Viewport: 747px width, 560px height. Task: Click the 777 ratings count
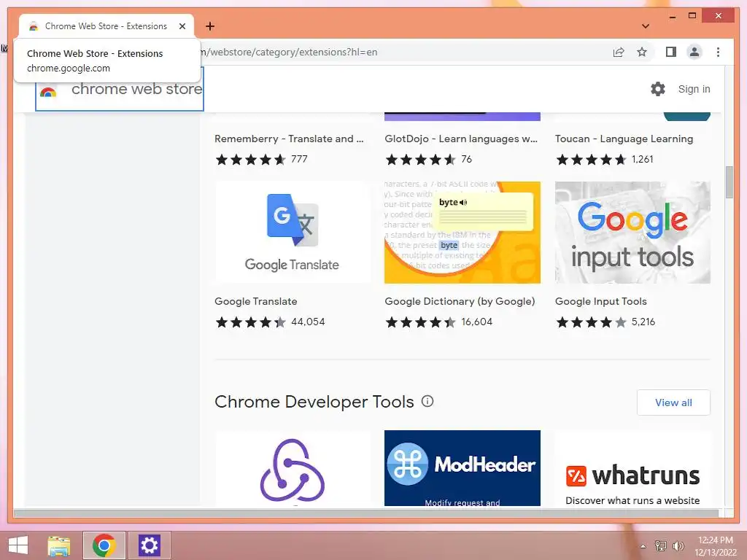(x=299, y=159)
